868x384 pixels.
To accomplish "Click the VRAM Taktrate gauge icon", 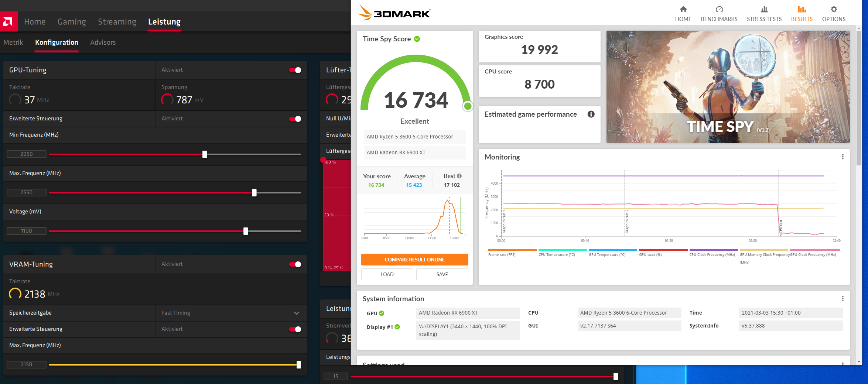I will tap(15, 294).
